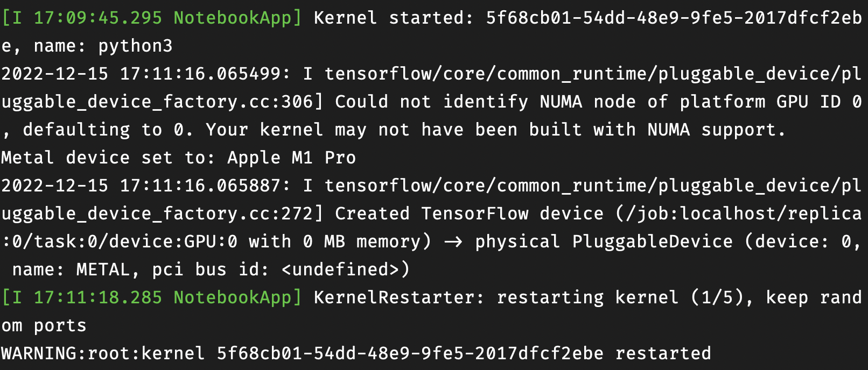Click the 17:09:45.295 NotebookApp log timestamp
This screenshot has height=370, width=868.
click(97, 18)
